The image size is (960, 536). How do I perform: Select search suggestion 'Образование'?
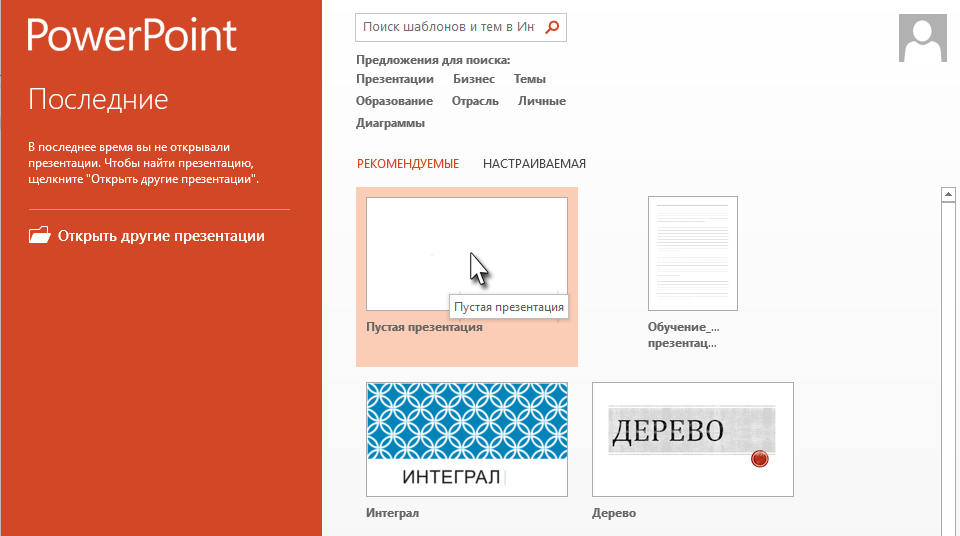click(x=394, y=101)
